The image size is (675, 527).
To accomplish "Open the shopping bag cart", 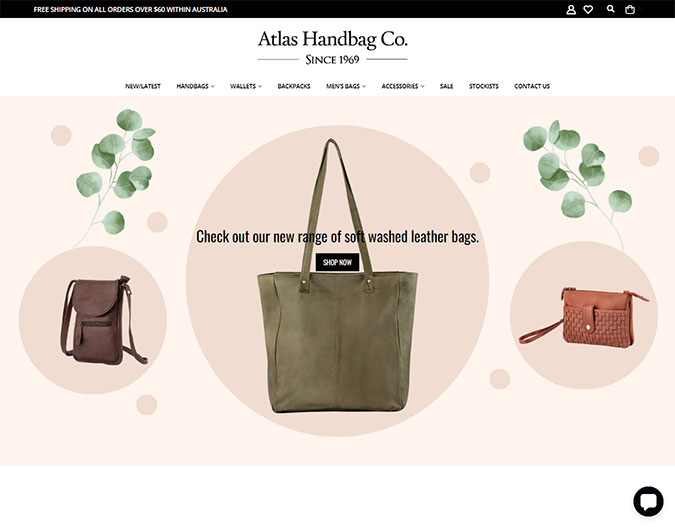I will click(630, 9).
